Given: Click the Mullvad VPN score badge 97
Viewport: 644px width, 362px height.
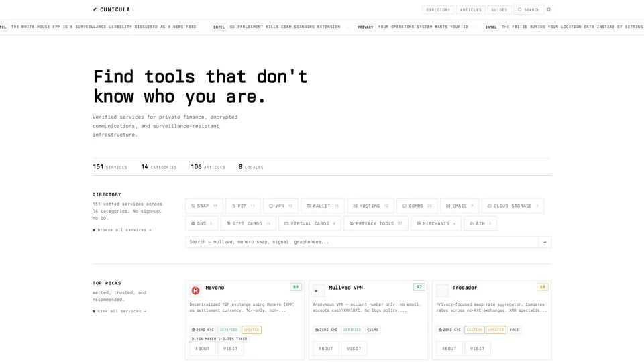Looking at the screenshot, I should [x=419, y=287].
